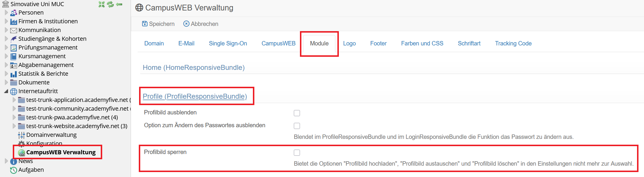This screenshot has width=644, height=177.
Task: Open the Profile (ProfileResponsiveBundle) link
Action: coord(195,96)
